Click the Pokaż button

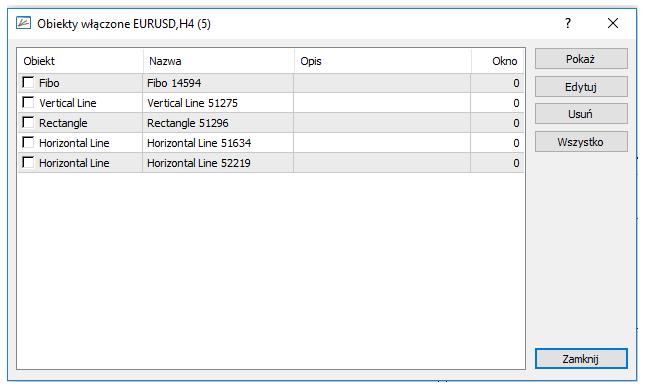(x=581, y=59)
